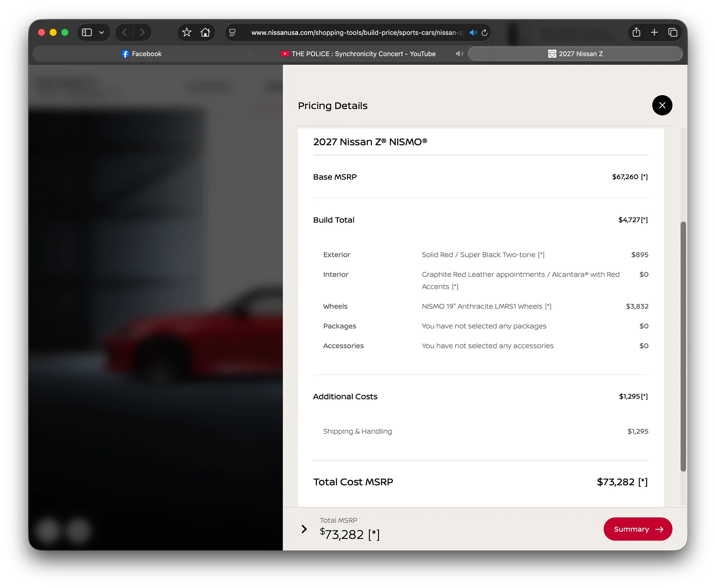Add a new tab
This screenshot has height=588, width=716.
(654, 33)
